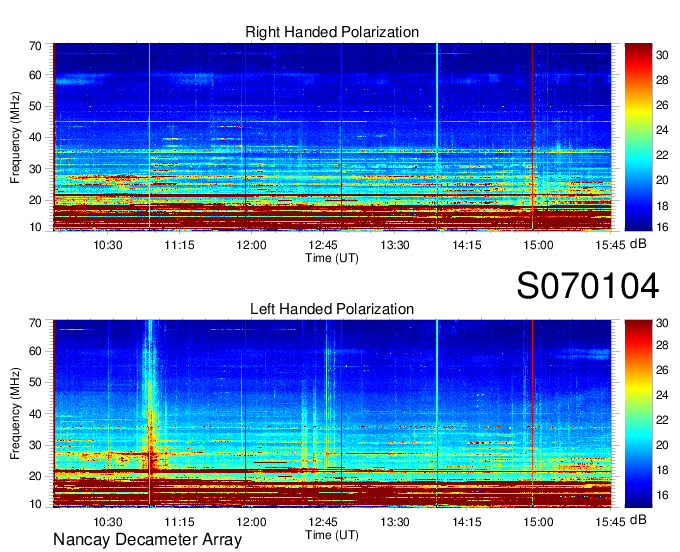Click the 30 MHz tick on the top plot
The image size is (680, 552).
35,169
